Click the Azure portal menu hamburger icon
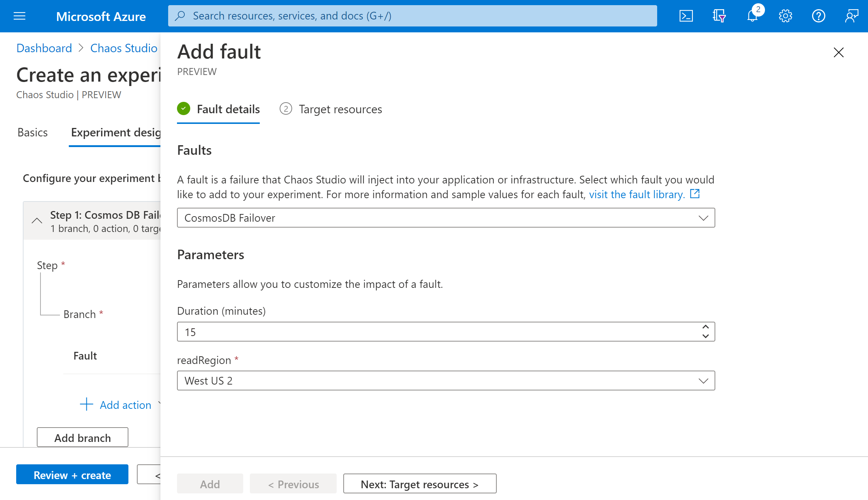Screen dimensions: 868x500 point(19,16)
